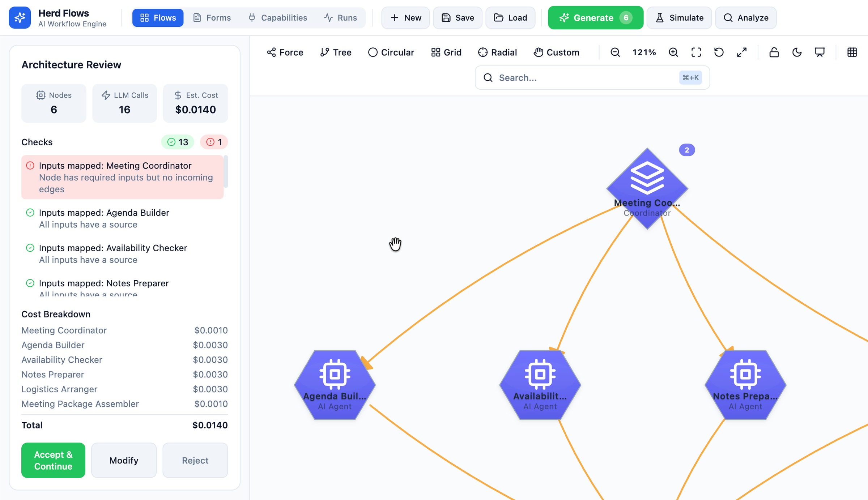Click the Checks list scrollbar
The width and height of the screenshot is (868, 500).
point(226,172)
